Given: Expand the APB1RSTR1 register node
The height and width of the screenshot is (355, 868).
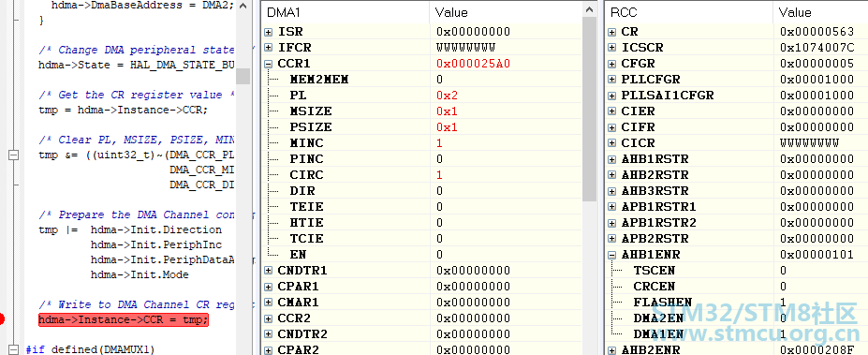Looking at the screenshot, I should 611,207.
